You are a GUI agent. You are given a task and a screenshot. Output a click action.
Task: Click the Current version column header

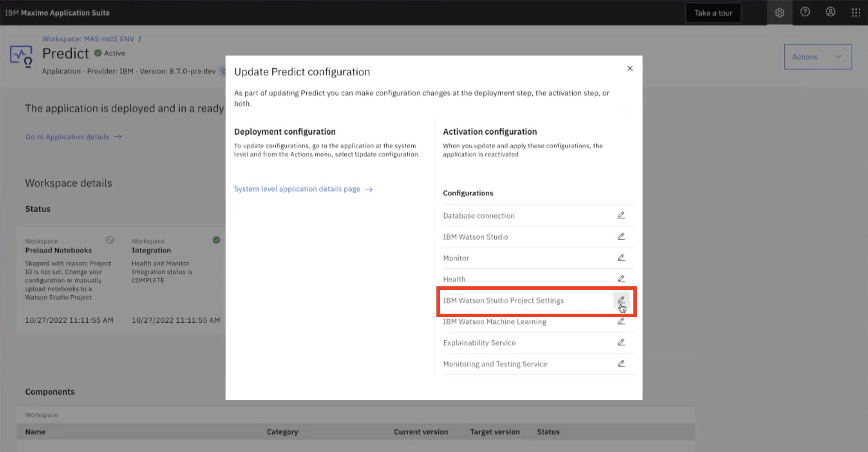(x=421, y=432)
